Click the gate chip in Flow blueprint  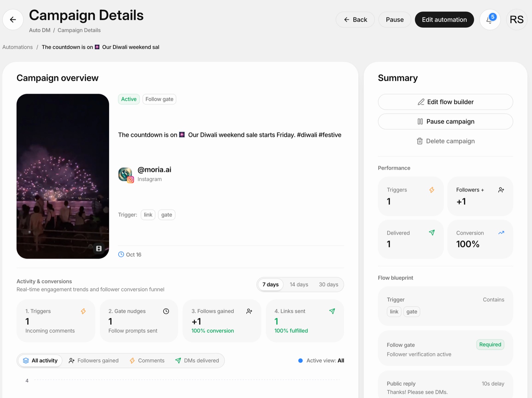(412, 311)
